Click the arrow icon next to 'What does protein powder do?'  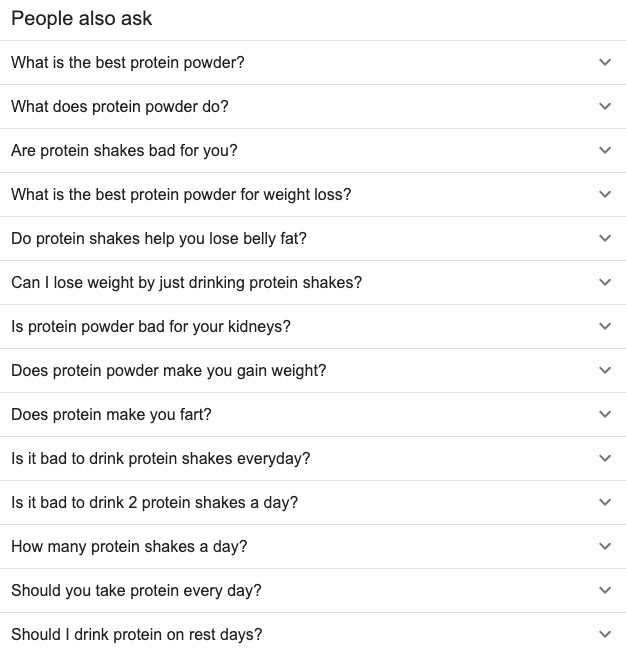(x=604, y=106)
